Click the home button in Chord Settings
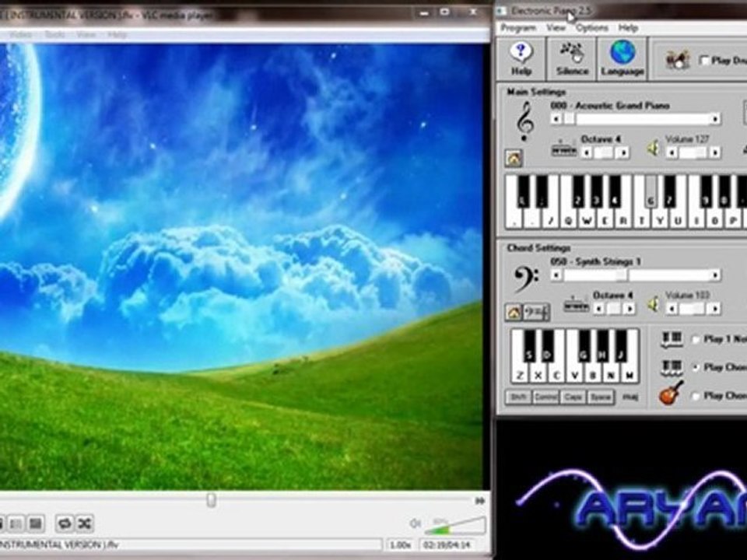This screenshot has width=747, height=560. (514, 313)
